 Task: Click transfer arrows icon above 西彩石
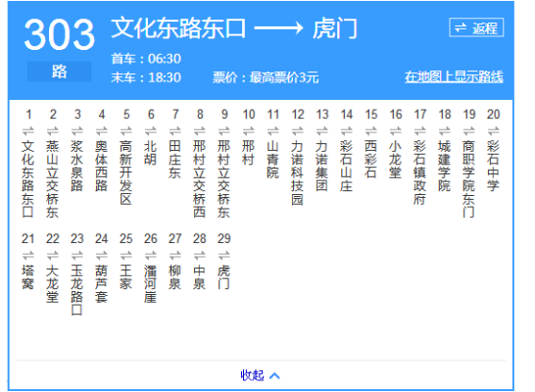(371, 130)
